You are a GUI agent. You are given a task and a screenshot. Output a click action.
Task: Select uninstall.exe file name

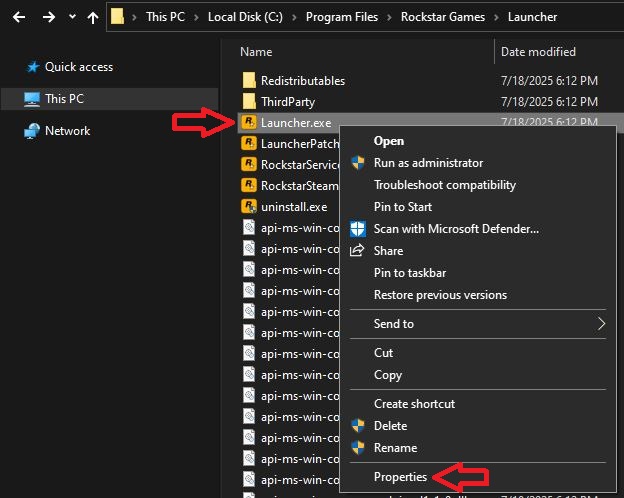click(x=294, y=207)
